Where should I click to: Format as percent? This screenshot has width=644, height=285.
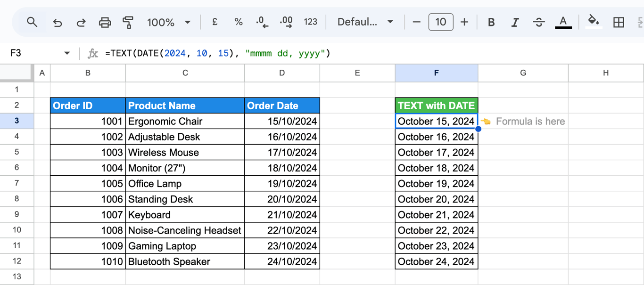pyautogui.click(x=239, y=22)
